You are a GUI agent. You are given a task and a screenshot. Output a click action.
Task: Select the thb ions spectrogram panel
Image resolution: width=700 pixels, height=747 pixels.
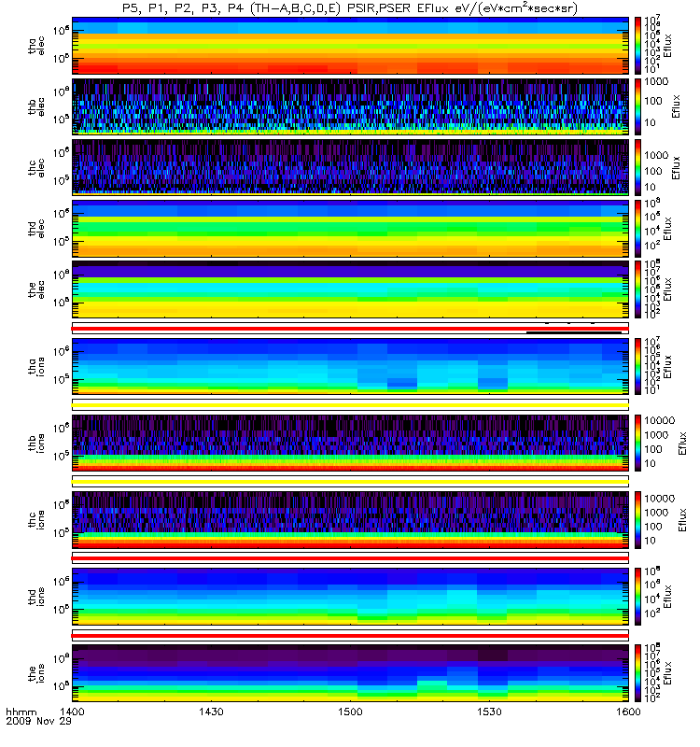(x=351, y=443)
